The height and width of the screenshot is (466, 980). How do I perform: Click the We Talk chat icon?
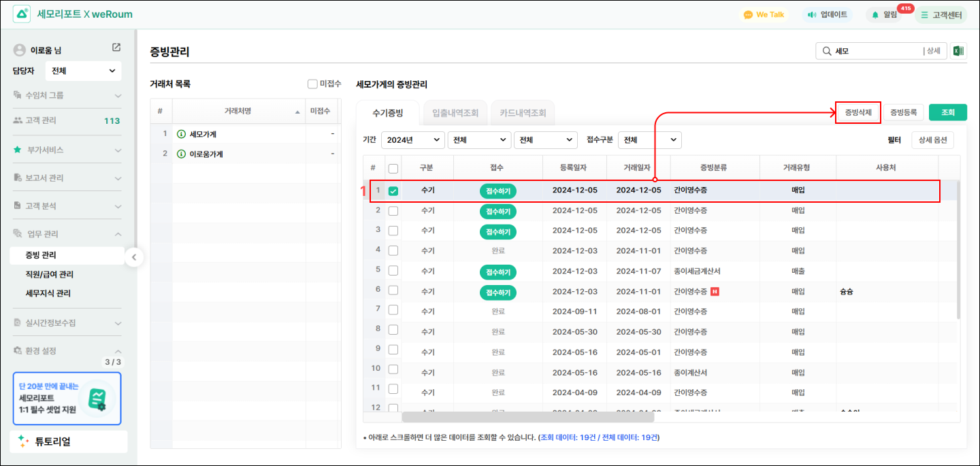pos(748,15)
